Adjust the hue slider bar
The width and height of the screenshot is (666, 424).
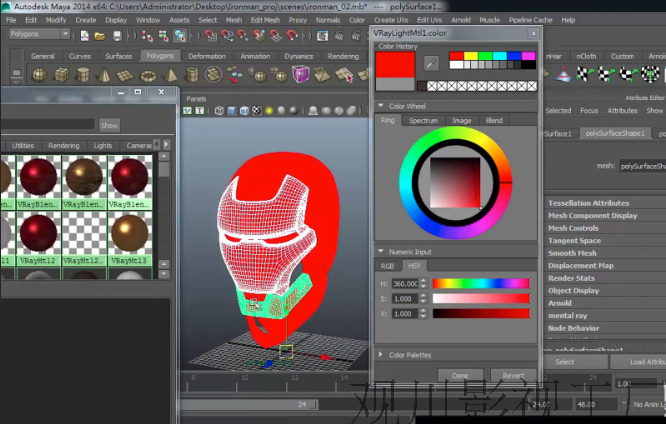pyautogui.click(x=481, y=283)
